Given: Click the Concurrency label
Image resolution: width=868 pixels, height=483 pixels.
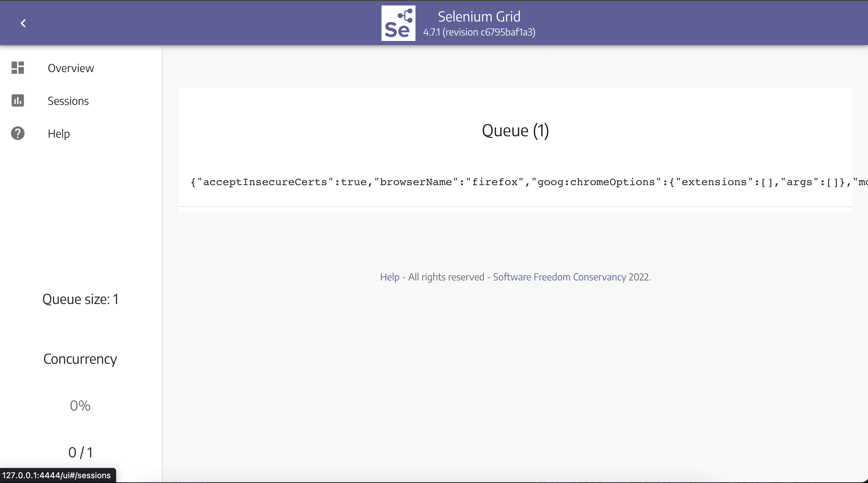Looking at the screenshot, I should pos(80,359).
